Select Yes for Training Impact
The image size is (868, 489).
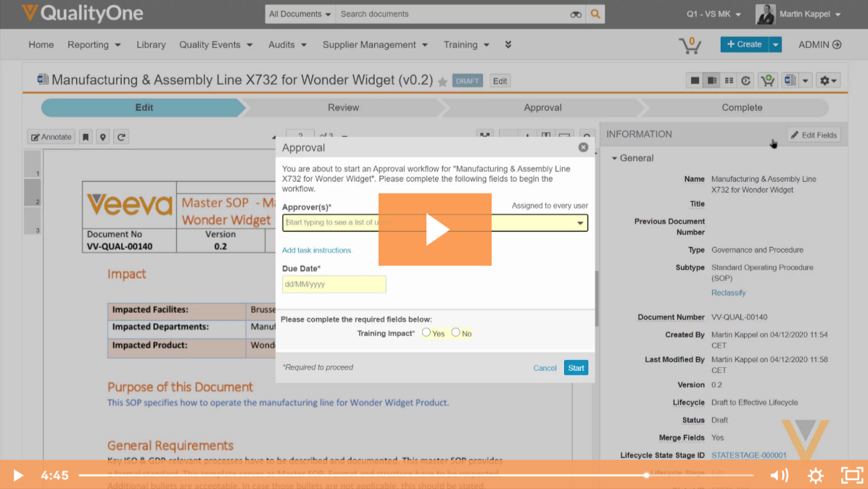[427, 333]
